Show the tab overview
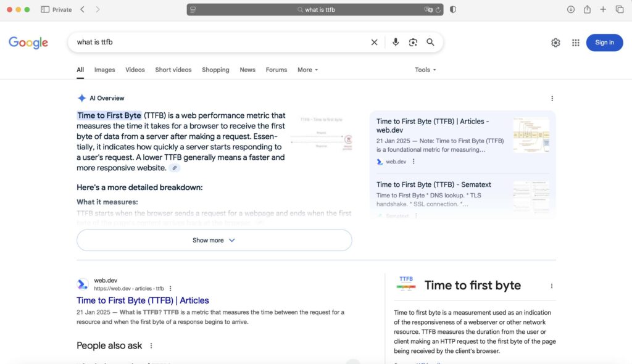 [x=620, y=9]
